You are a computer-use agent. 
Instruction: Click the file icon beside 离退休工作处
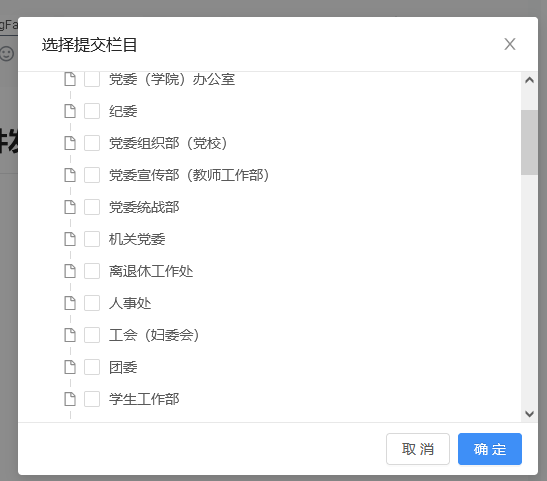(x=70, y=271)
